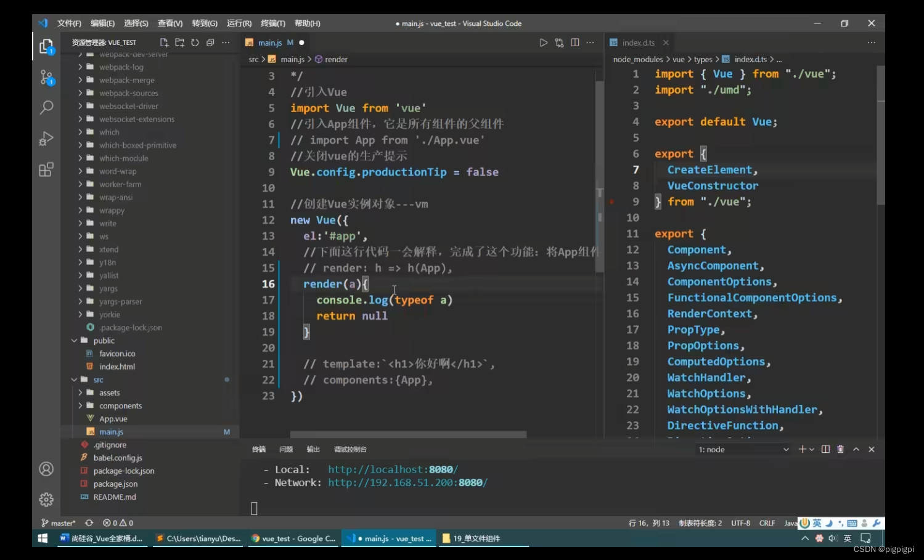Screen dimensions: 924x560
Task: Open Windows Start menu
Action: pos(43,538)
